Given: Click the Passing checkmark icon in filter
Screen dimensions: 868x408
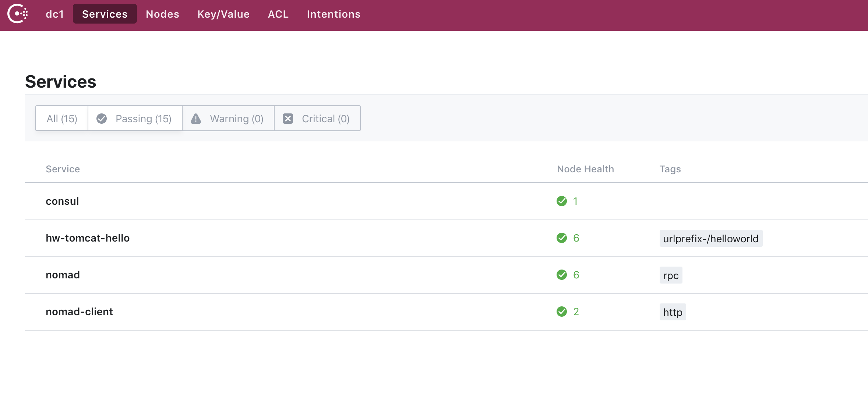Looking at the screenshot, I should pos(102,119).
